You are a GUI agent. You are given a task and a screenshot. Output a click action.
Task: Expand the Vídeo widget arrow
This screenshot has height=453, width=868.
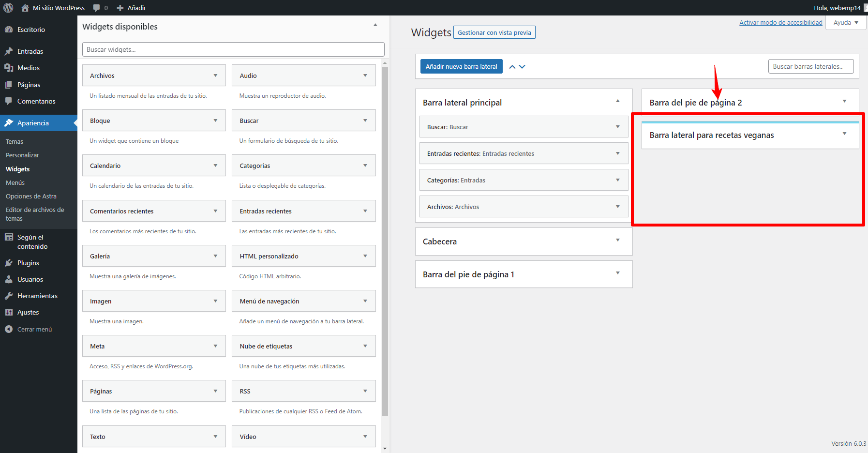coord(365,437)
